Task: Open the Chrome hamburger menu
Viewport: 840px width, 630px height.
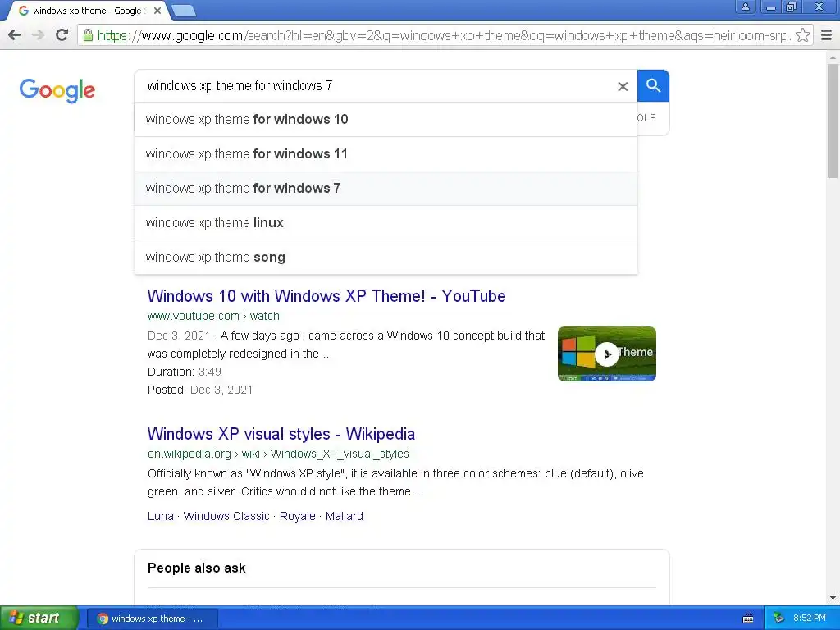Action: click(826, 35)
